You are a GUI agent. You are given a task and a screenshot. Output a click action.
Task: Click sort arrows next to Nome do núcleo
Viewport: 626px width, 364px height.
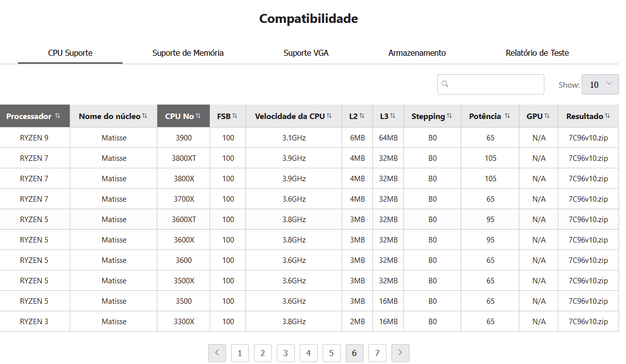pos(145,116)
